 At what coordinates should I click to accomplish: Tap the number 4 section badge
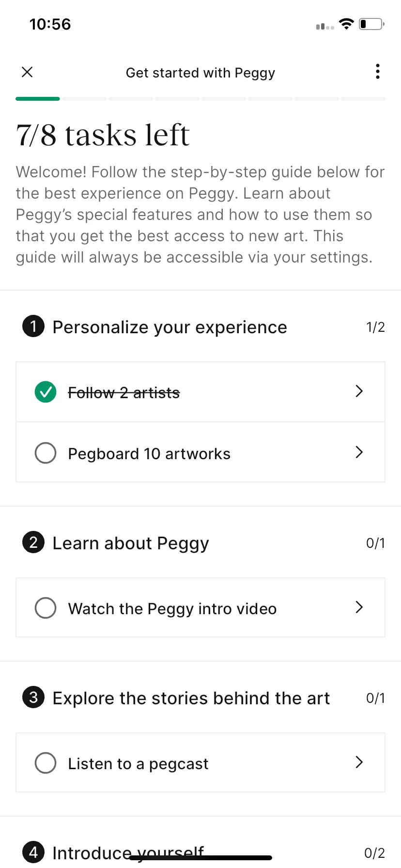33,852
